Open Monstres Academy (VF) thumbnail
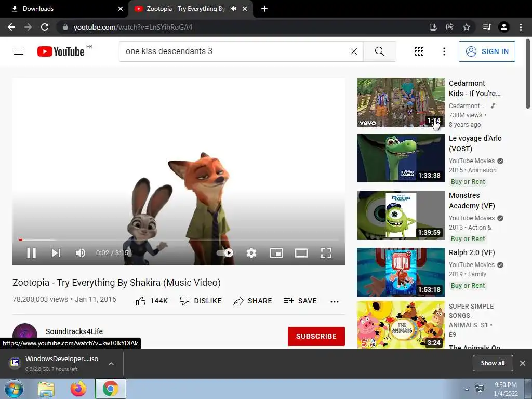 [x=401, y=215]
